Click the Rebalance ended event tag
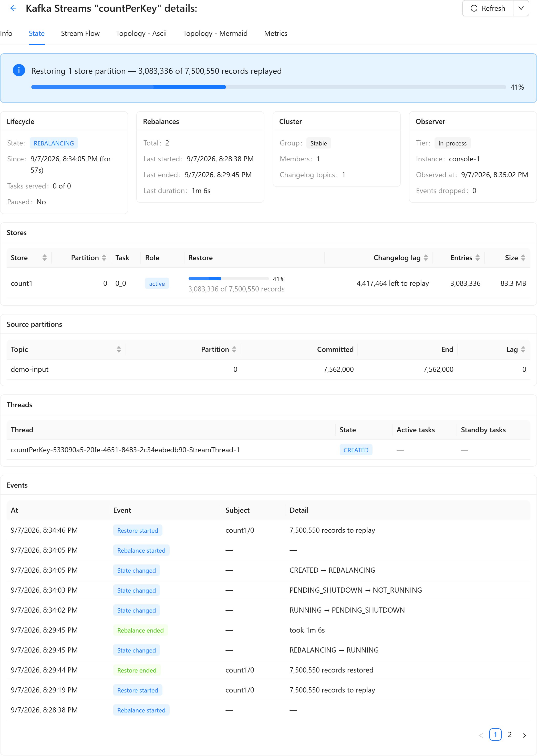Viewport: 537px width, 756px height. (141, 631)
